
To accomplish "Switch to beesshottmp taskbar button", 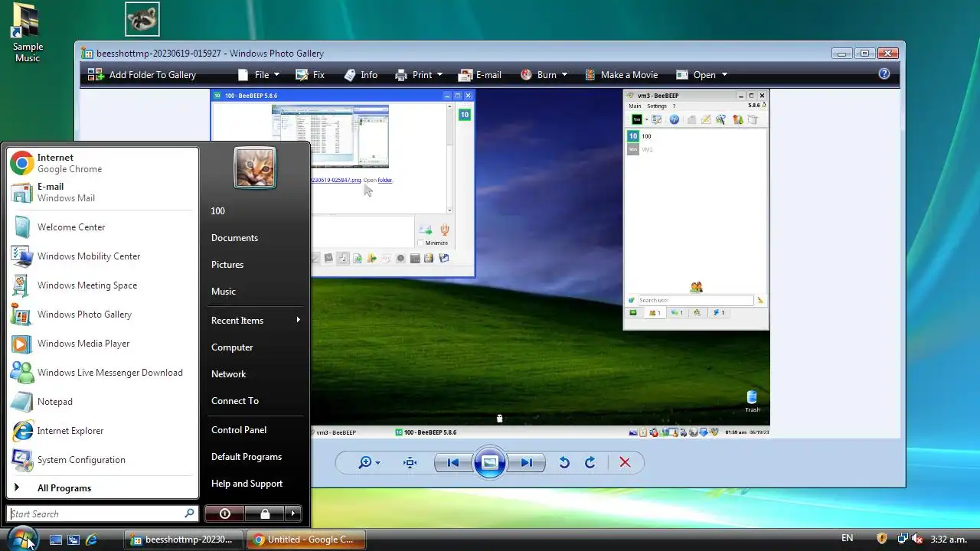I will click(x=184, y=540).
